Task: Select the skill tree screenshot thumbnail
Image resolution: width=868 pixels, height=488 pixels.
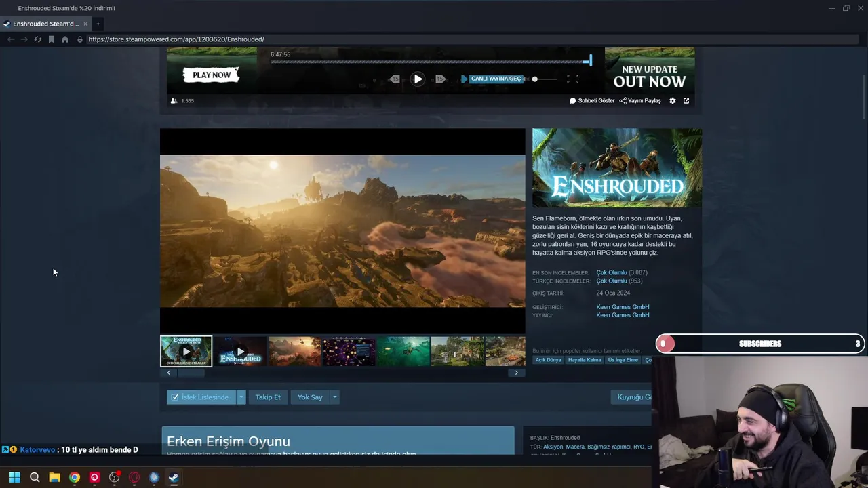Action: coord(349,351)
